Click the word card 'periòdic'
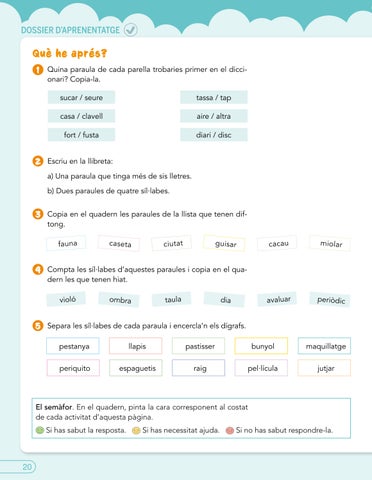The height and width of the screenshot is (480, 372). coord(330,300)
